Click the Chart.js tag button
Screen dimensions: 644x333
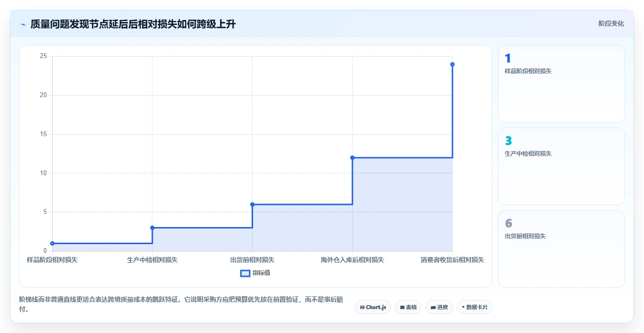pos(373,307)
